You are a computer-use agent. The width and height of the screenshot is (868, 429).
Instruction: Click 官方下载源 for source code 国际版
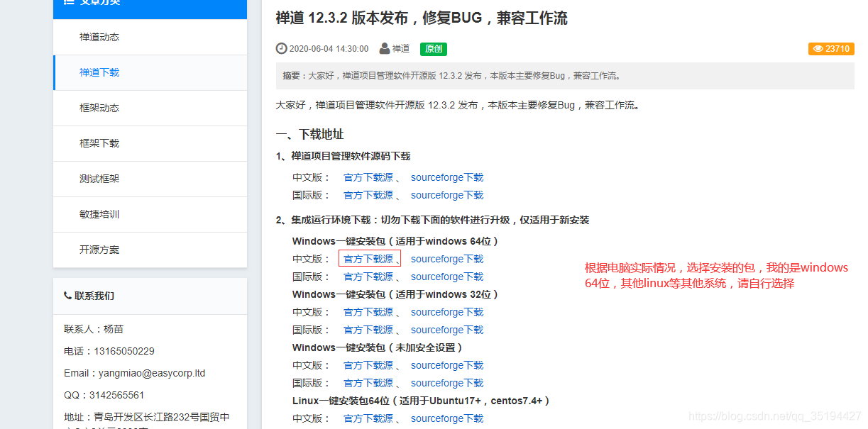pyautogui.click(x=368, y=195)
